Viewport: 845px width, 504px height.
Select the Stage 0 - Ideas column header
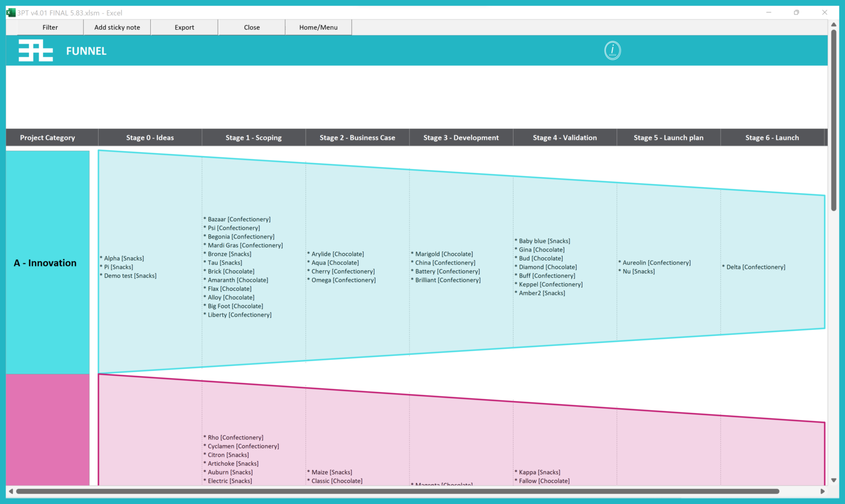pyautogui.click(x=150, y=138)
